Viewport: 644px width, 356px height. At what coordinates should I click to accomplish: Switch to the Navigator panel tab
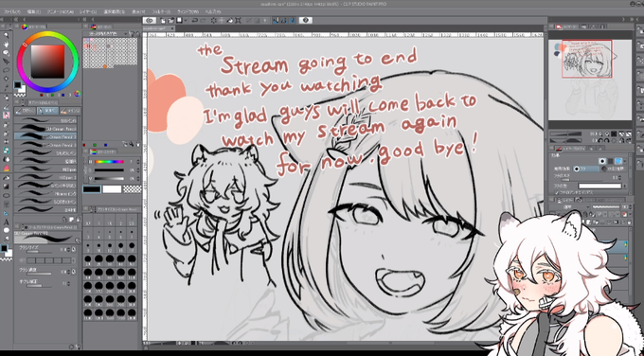566,27
